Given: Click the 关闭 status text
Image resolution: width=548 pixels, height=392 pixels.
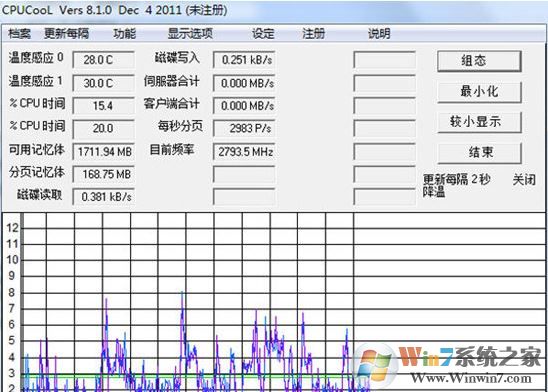Looking at the screenshot, I should point(524,180).
